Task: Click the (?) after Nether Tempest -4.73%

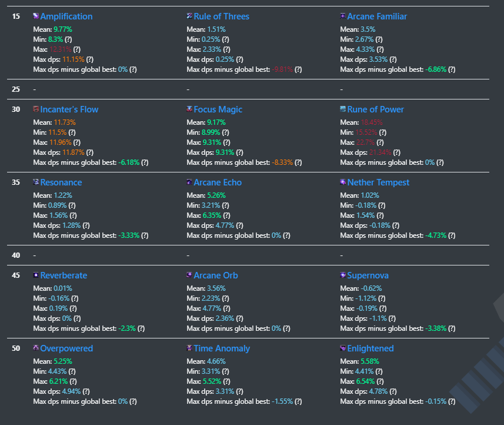Action: coord(452,235)
